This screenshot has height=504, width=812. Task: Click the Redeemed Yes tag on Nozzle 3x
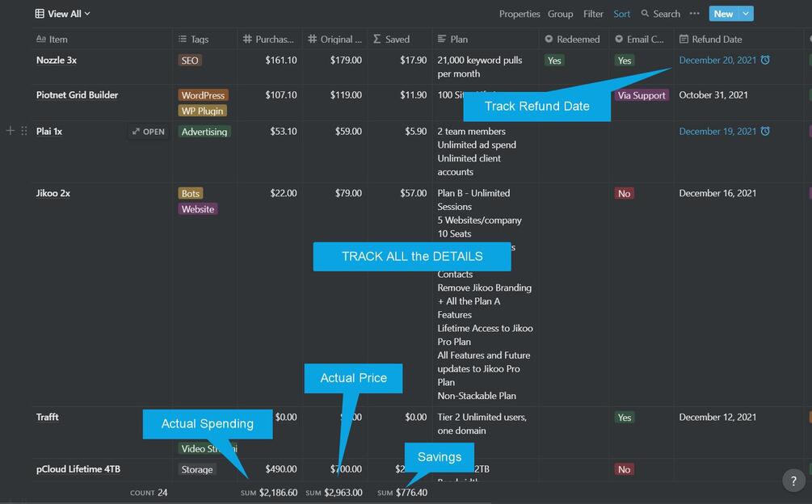point(554,61)
